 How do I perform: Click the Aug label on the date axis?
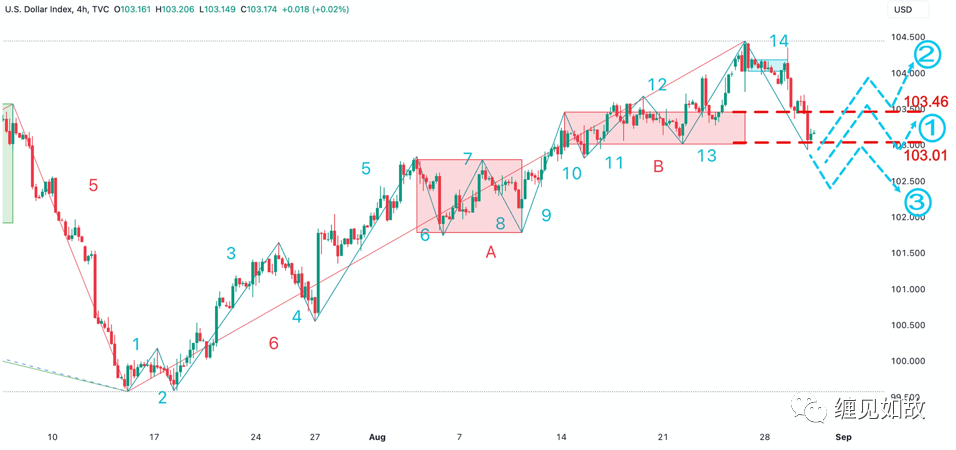click(x=377, y=437)
